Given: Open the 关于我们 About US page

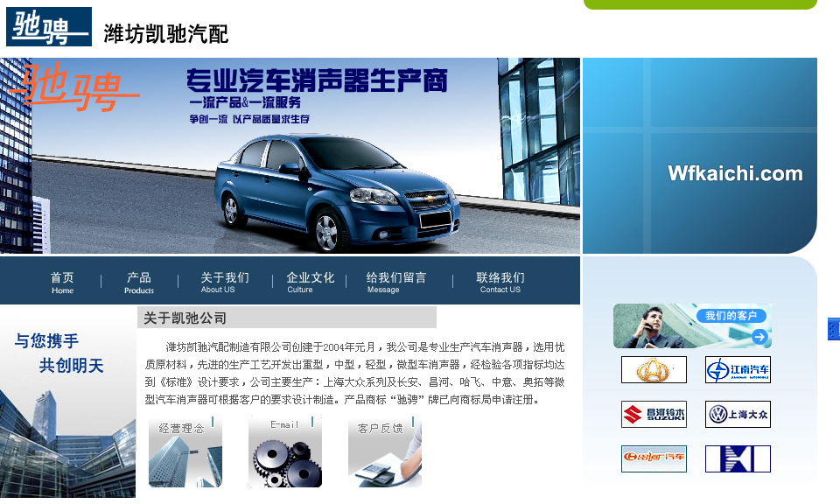Looking at the screenshot, I should [x=225, y=283].
